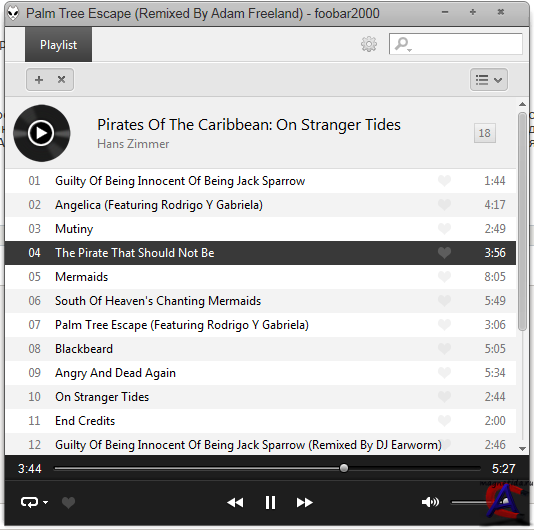Open settings with the gear icon
534x530 pixels.
tap(369, 44)
